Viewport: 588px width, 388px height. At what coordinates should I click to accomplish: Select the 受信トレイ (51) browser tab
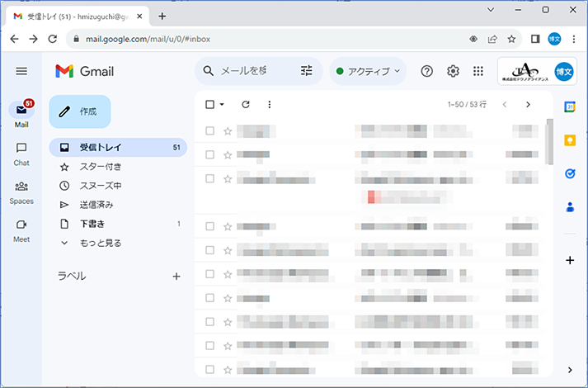tap(78, 17)
